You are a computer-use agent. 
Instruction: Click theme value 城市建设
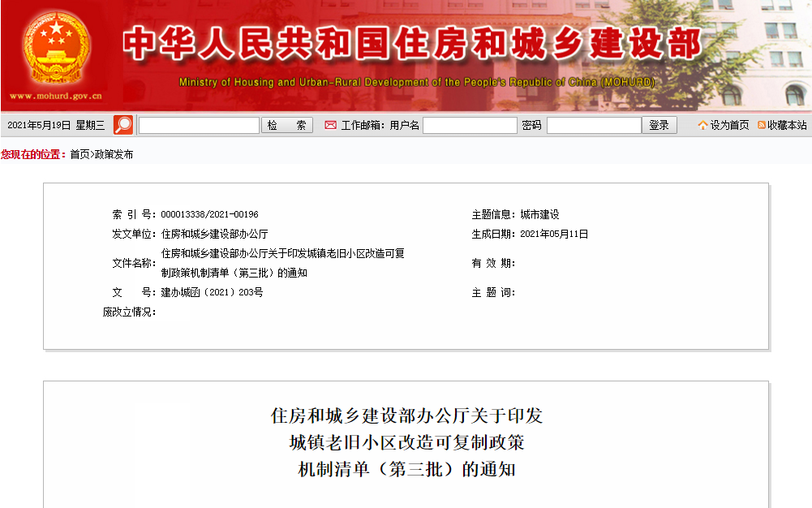pyautogui.click(x=539, y=214)
